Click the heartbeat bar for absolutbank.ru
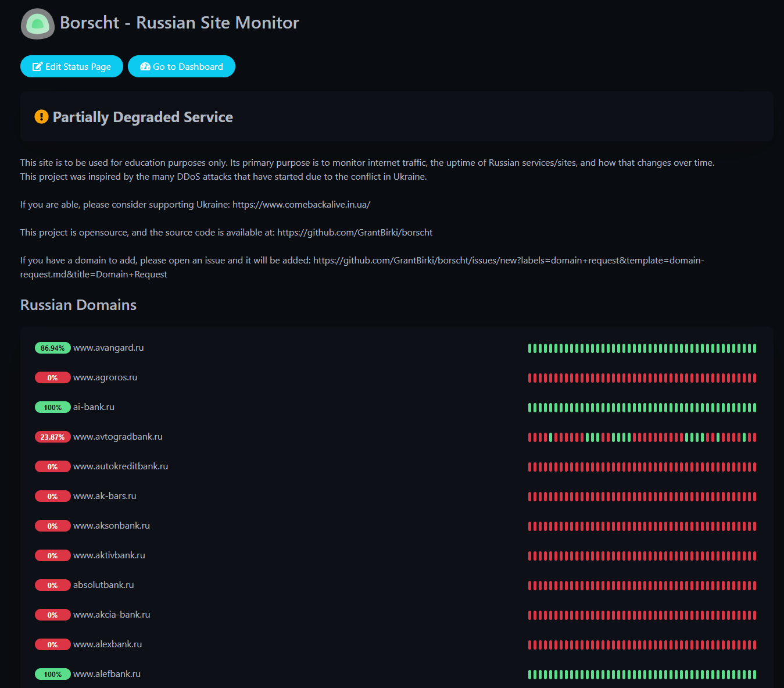784x688 pixels. [642, 586]
